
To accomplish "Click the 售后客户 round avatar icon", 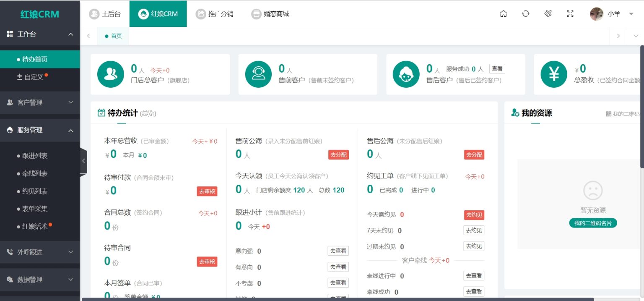I will [x=406, y=74].
